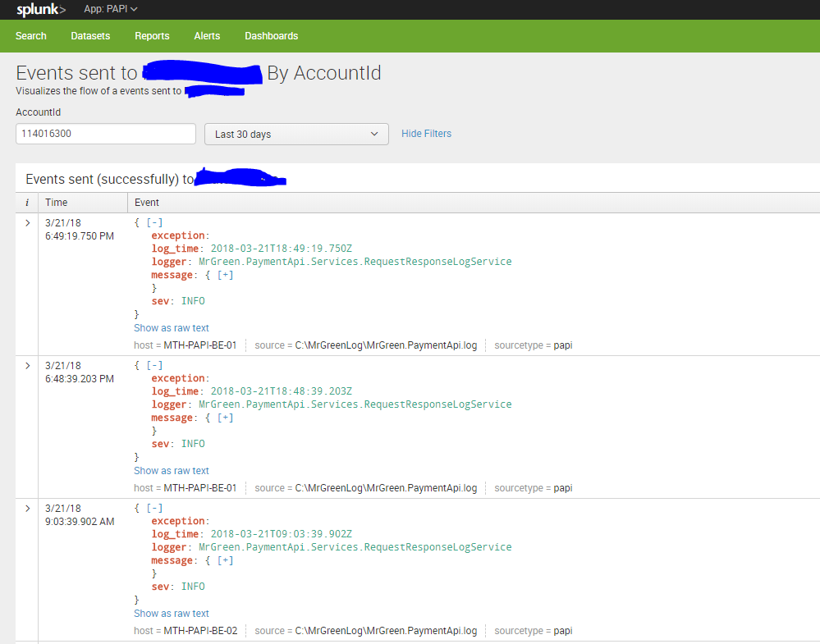Image resolution: width=820 pixels, height=644 pixels.
Task: Click the info column header i
Action: [x=27, y=203]
